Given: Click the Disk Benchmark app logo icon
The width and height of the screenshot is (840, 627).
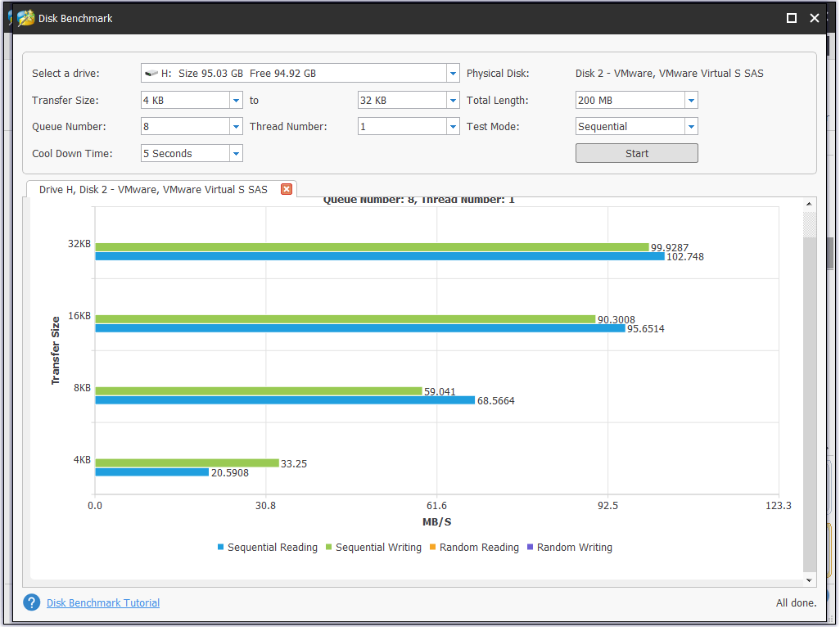Looking at the screenshot, I should [x=26, y=18].
